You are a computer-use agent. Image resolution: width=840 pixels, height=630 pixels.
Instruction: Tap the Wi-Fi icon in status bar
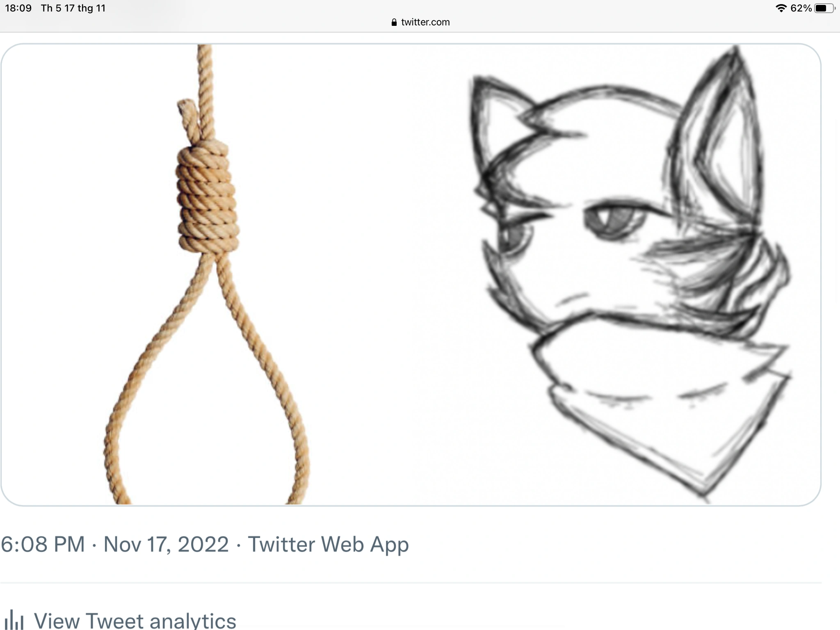point(781,8)
